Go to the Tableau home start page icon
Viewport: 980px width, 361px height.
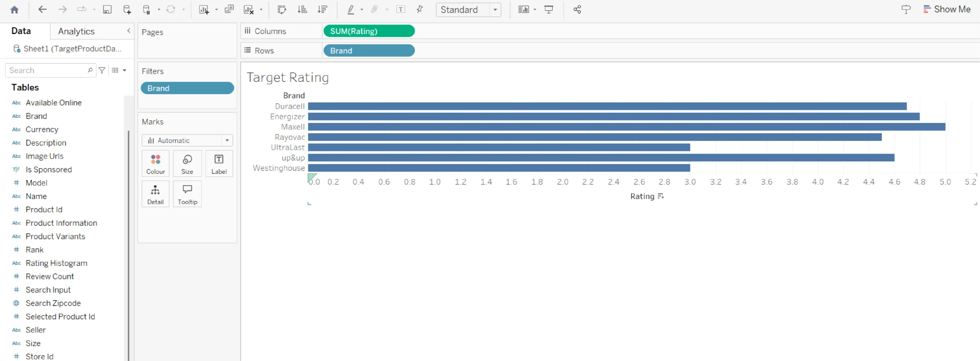point(15,10)
